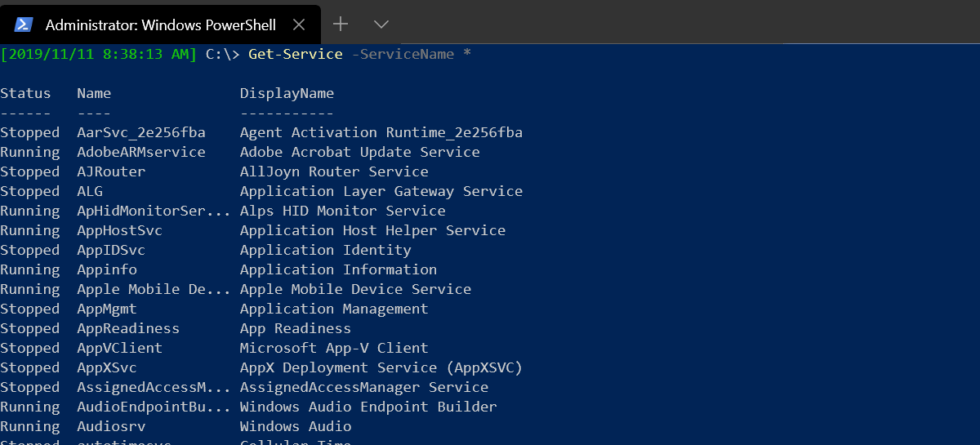This screenshot has height=445, width=980.
Task: Click the Apple Mobile De... service name
Action: [x=154, y=289]
